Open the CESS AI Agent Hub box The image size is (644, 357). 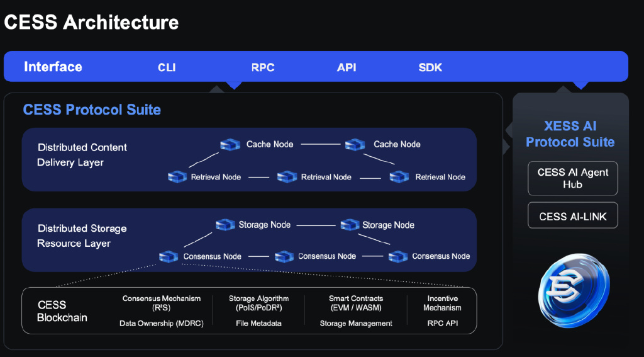click(x=572, y=179)
